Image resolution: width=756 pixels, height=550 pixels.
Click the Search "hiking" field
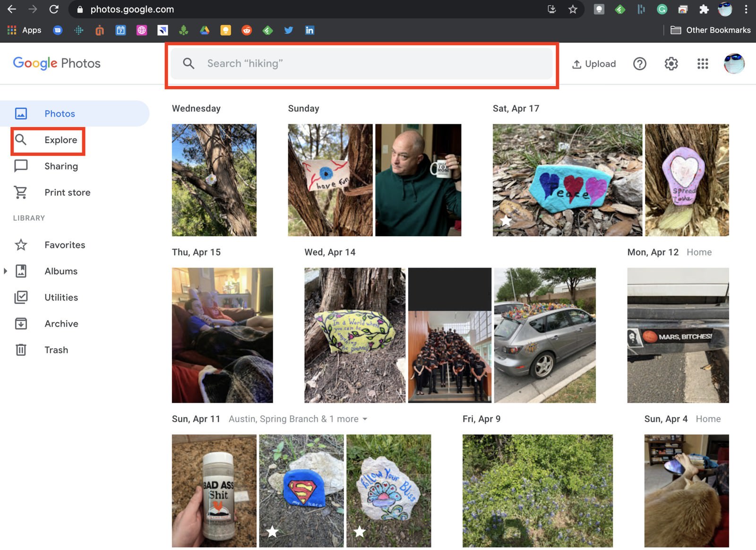tap(362, 64)
